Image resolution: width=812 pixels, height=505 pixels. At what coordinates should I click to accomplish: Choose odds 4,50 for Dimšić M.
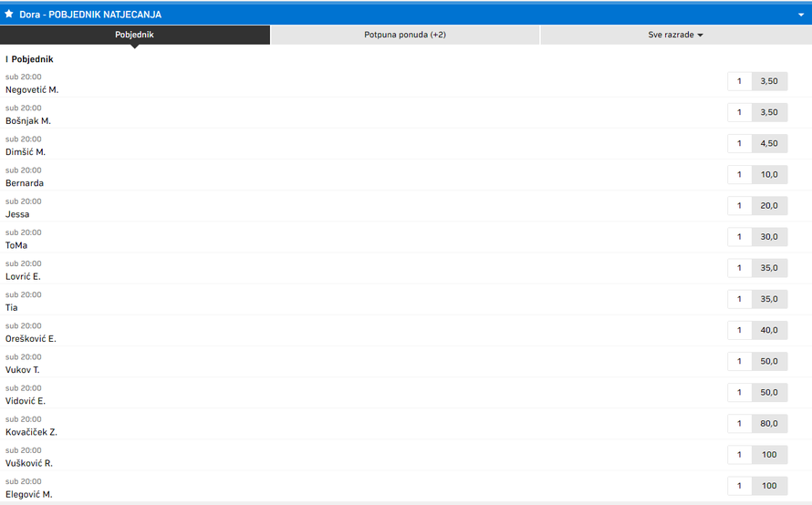click(768, 143)
